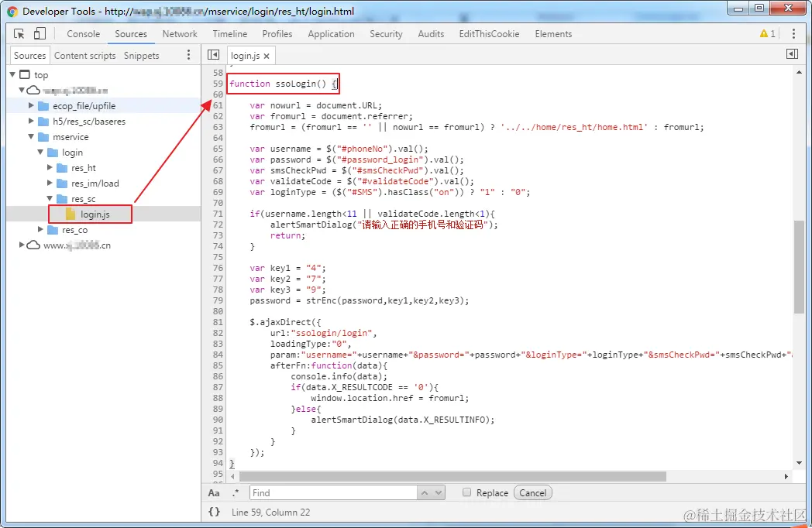Select the Content scripts sub-tab
Viewport: 812px width, 528px height.
tap(85, 56)
